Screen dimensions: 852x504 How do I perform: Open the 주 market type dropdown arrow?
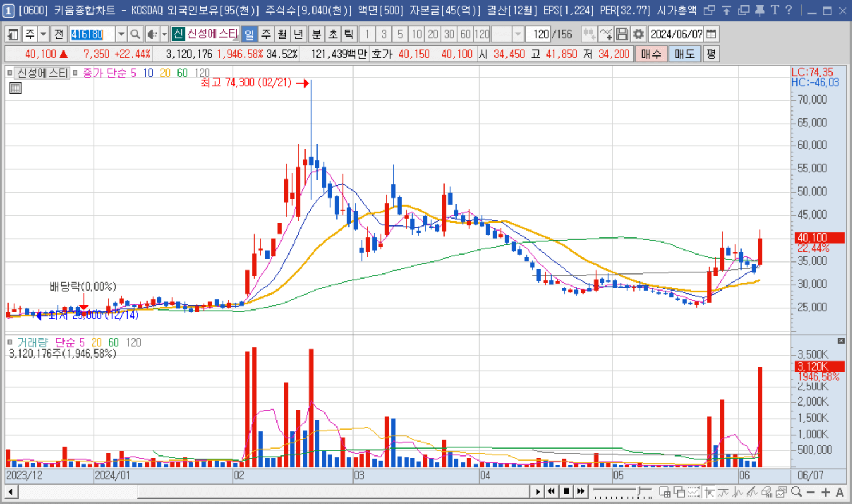43,34
